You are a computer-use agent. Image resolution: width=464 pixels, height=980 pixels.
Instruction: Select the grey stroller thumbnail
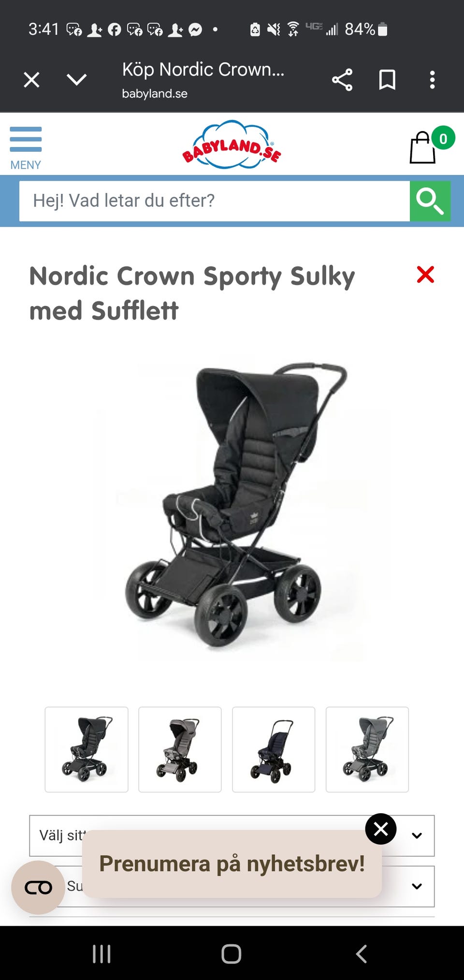tap(367, 749)
